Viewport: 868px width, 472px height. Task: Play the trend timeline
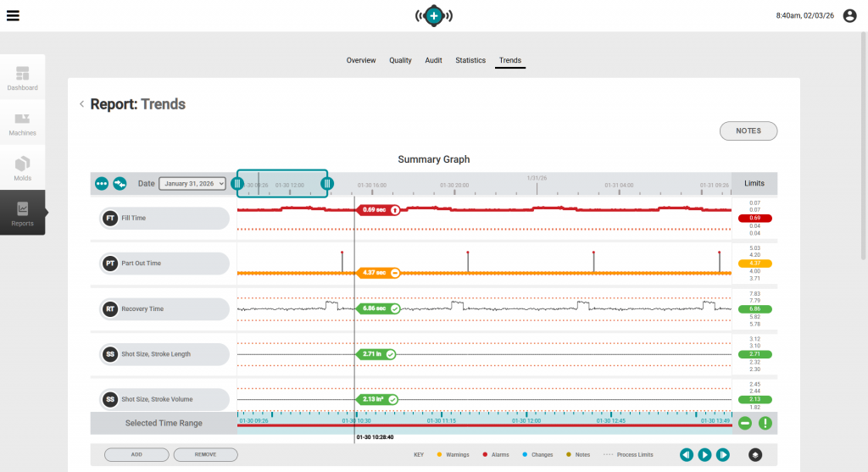point(704,455)
